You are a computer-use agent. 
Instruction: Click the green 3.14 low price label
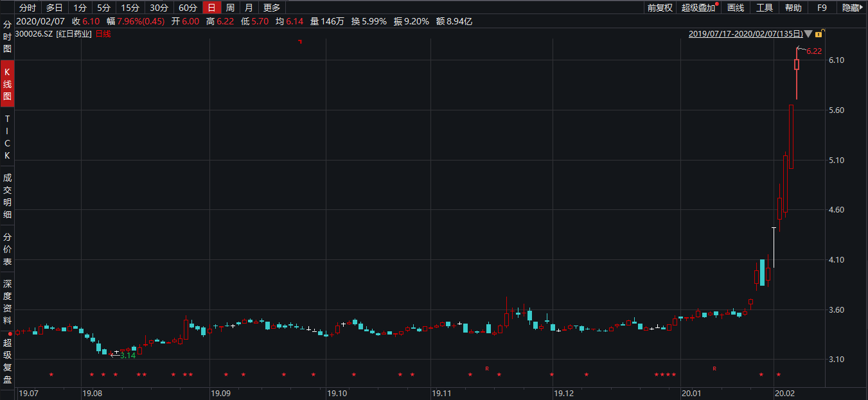pos(128,355)
